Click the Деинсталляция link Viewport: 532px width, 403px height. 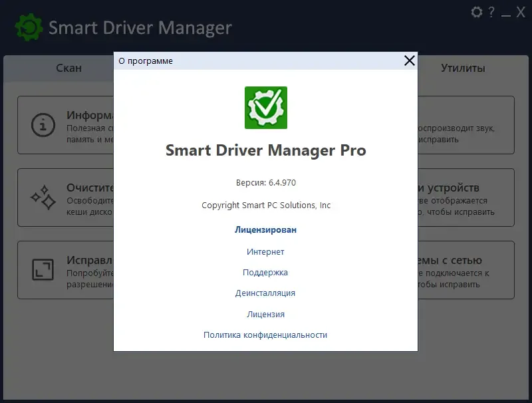pyautogui.click(x=265, y=293)
